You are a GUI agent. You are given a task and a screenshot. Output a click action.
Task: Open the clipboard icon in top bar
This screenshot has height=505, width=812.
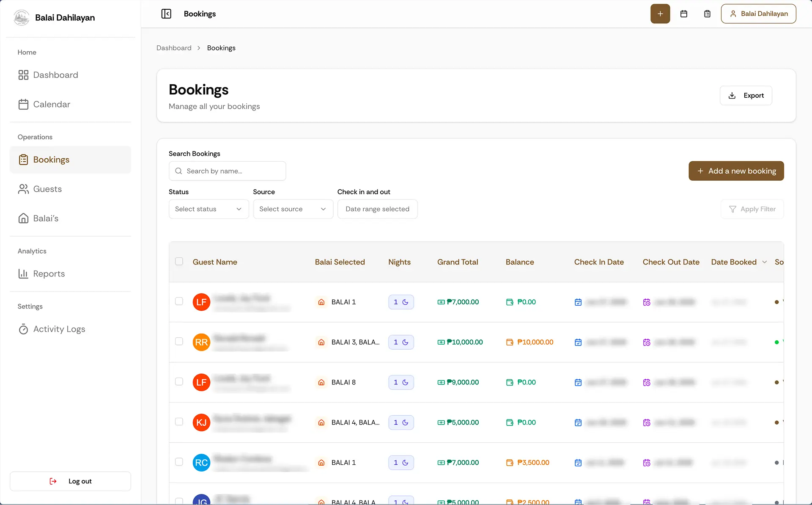(707, 14)
